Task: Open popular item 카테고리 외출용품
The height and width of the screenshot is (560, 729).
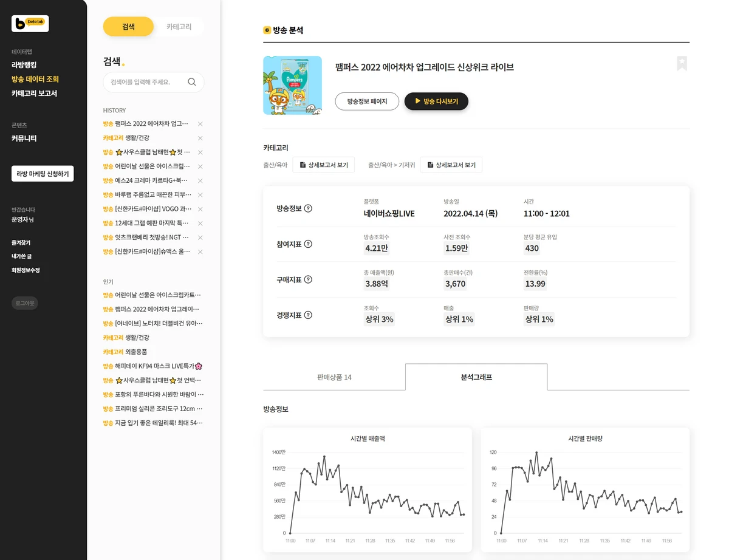Action: click(x=125, y=352)
